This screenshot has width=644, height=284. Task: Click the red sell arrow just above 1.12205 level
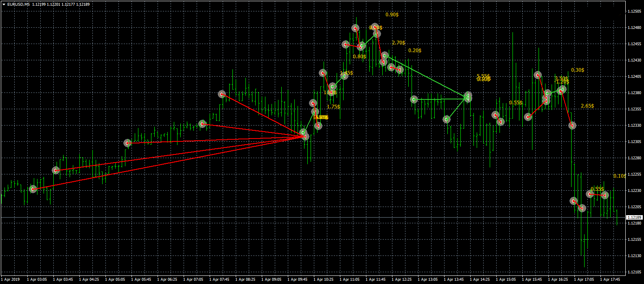(574, 201)
